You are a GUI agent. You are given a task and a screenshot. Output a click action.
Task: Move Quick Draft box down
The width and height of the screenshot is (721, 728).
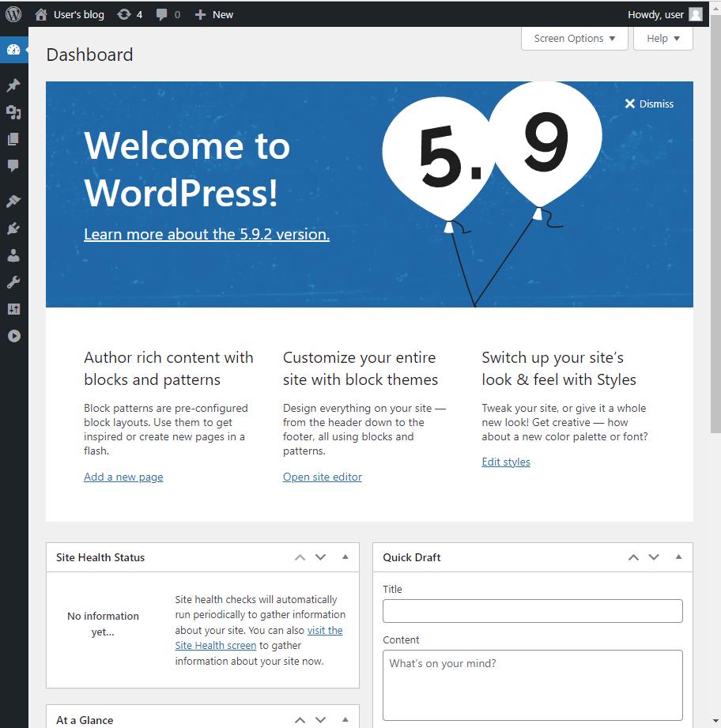[x=654, y=557]
